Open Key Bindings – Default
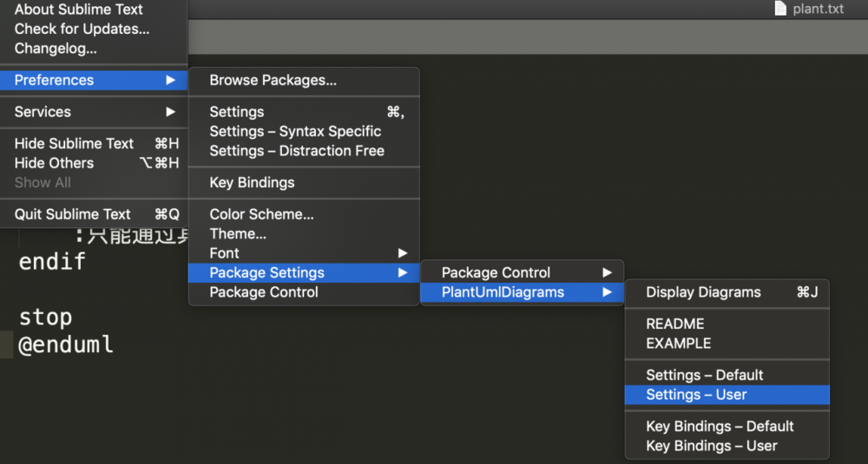 pyautogui.click(x=720, y=426)
